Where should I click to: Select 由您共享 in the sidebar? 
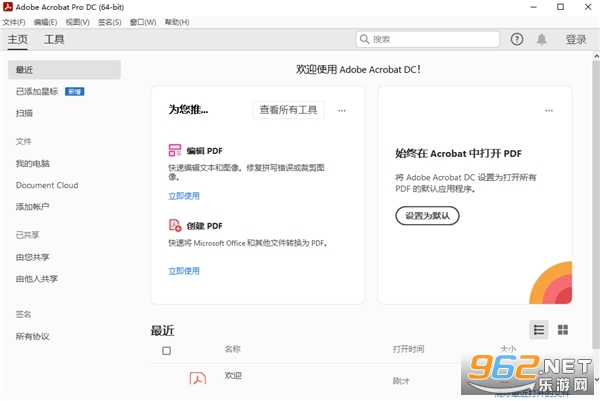(x=33, y=257)
